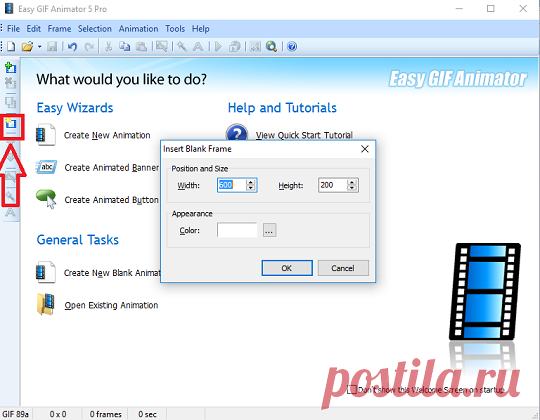Click the globe with magnifier browser preview icon
540x420 pixels.
(271, 46)
